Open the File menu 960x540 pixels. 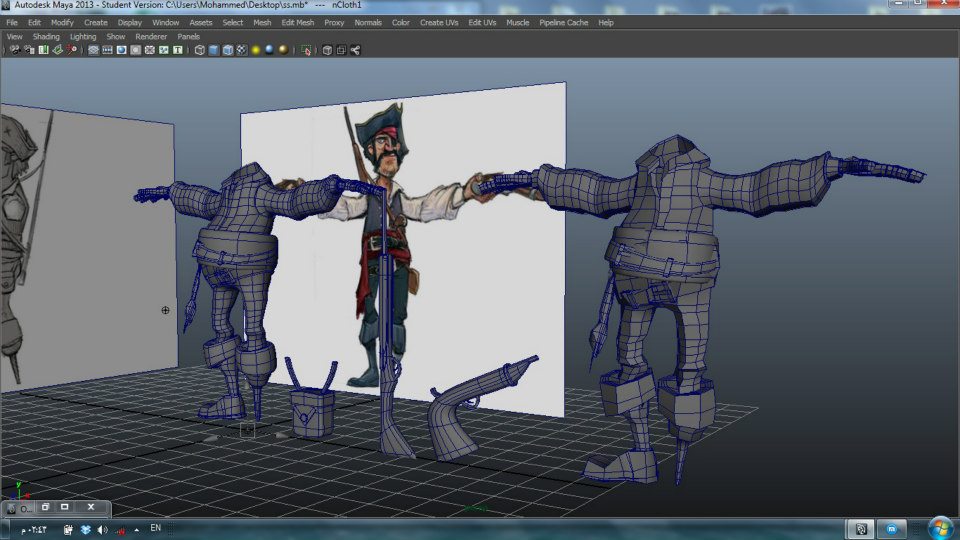coord(12,23)
